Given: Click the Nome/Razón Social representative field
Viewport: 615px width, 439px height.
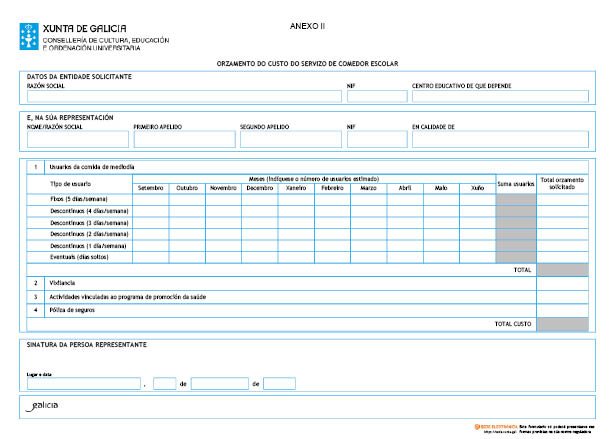Looking at the screenshot, I should (77, 140).
